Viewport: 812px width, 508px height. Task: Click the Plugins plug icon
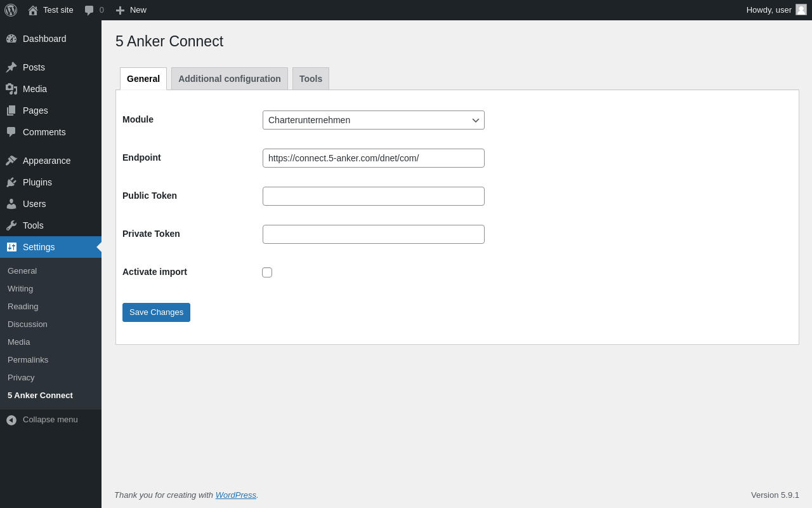tap(11, 182)
